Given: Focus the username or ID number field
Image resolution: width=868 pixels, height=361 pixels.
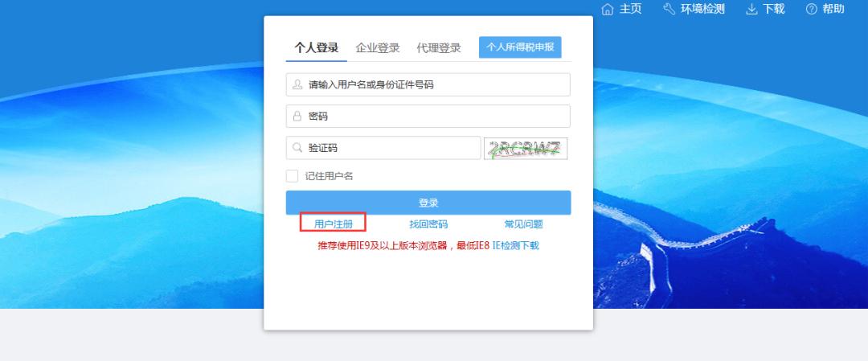Looking at the screenshot, I should point(428,84).
